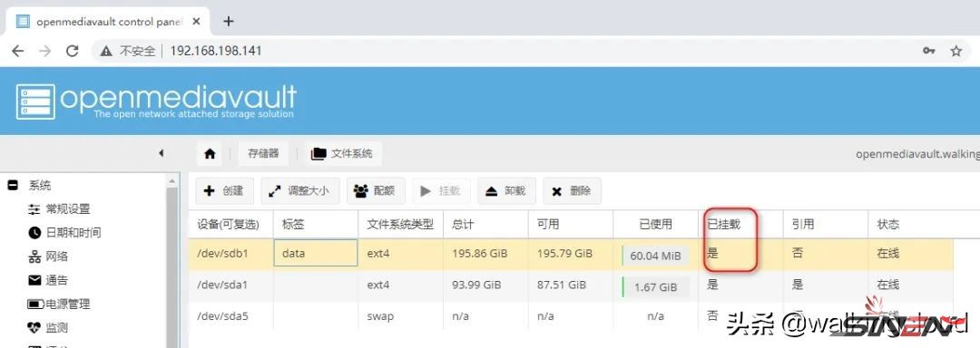Open the 文件系统 breadcrumb
The image size is (980, 348).
pyautogui.click(x=343, y=153)
